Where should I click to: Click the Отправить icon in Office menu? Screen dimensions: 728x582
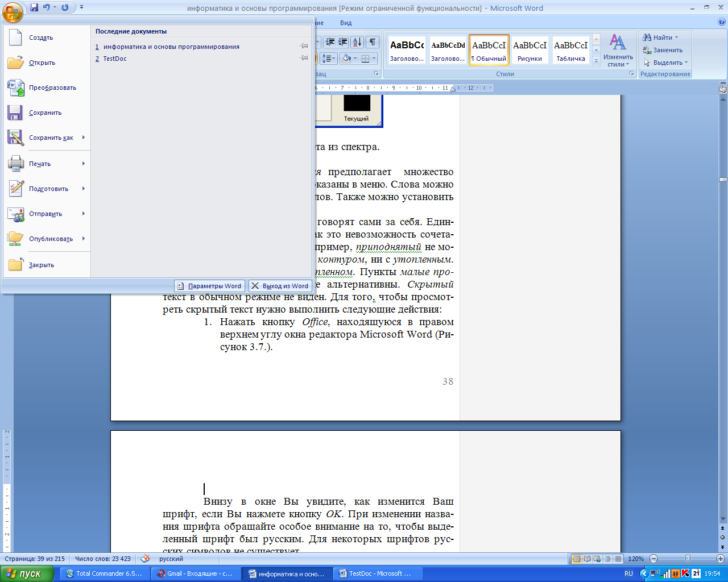(x=15, y=214)
